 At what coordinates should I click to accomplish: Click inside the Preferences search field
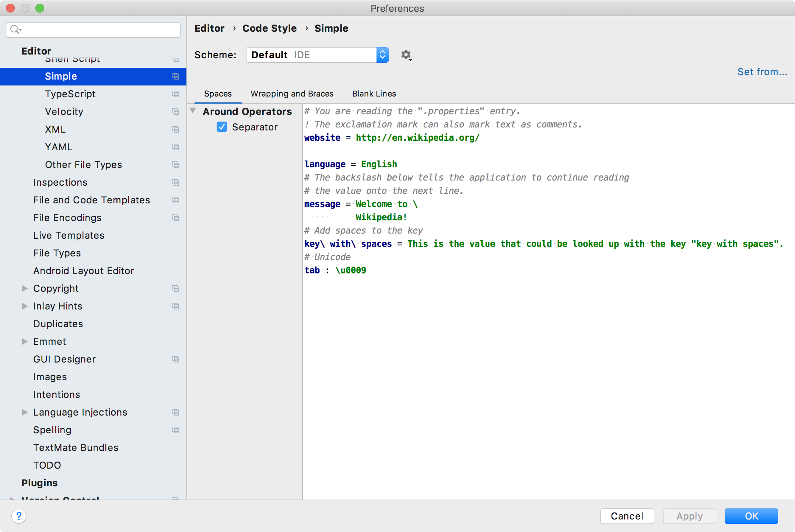coord(93,29)
